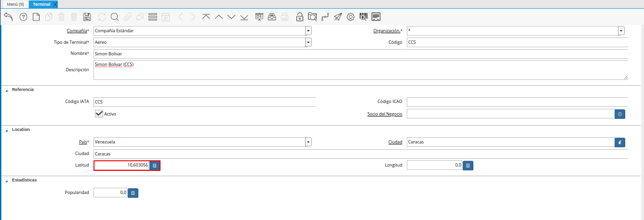Save the record with the floppy disk icon
Viewport: 644px width, 220px height.
[87, 17]
